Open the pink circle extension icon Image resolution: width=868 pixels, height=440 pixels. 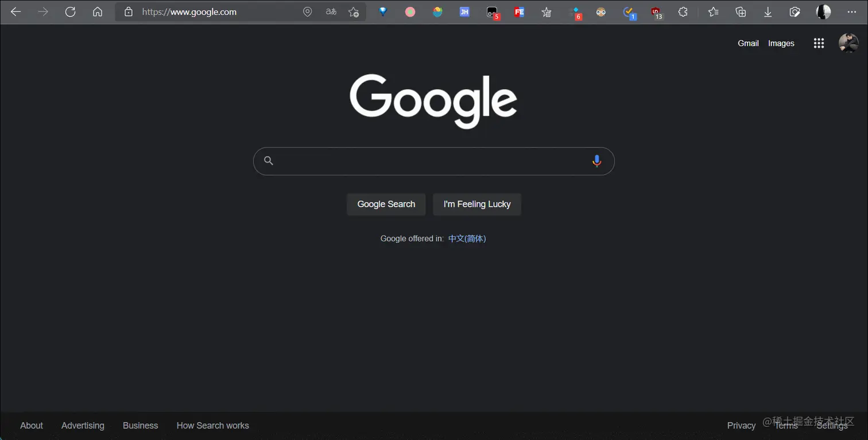(410, 11)
